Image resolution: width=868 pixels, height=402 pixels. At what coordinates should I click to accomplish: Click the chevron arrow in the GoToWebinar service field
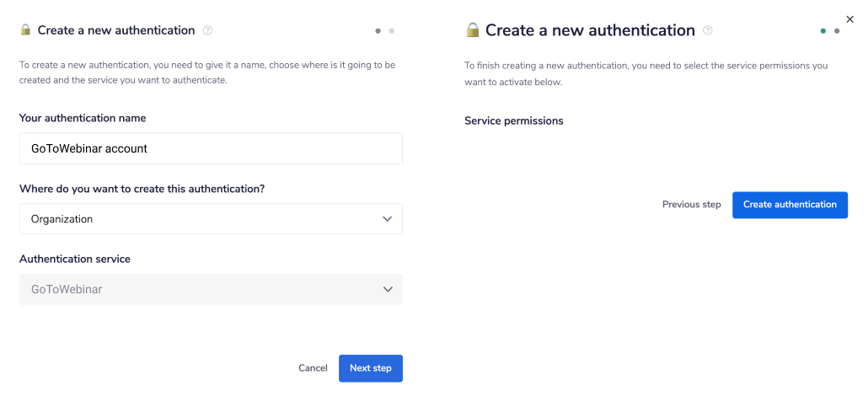pos(388,289)
